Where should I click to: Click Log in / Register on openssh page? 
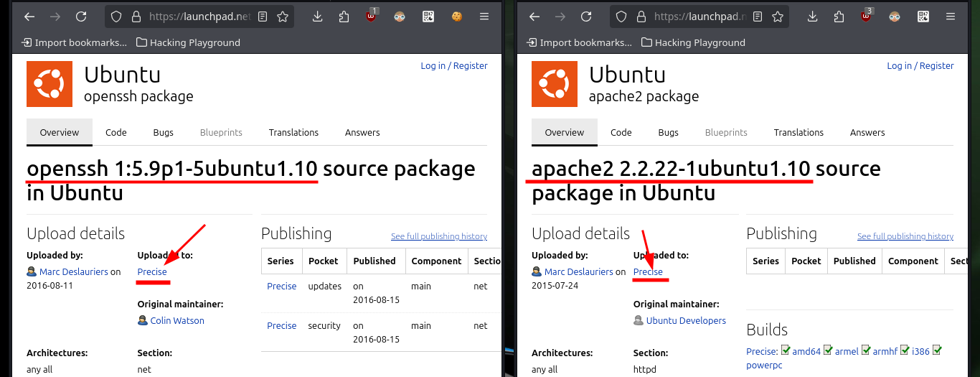pyautogui.click(x=454, y=65)
